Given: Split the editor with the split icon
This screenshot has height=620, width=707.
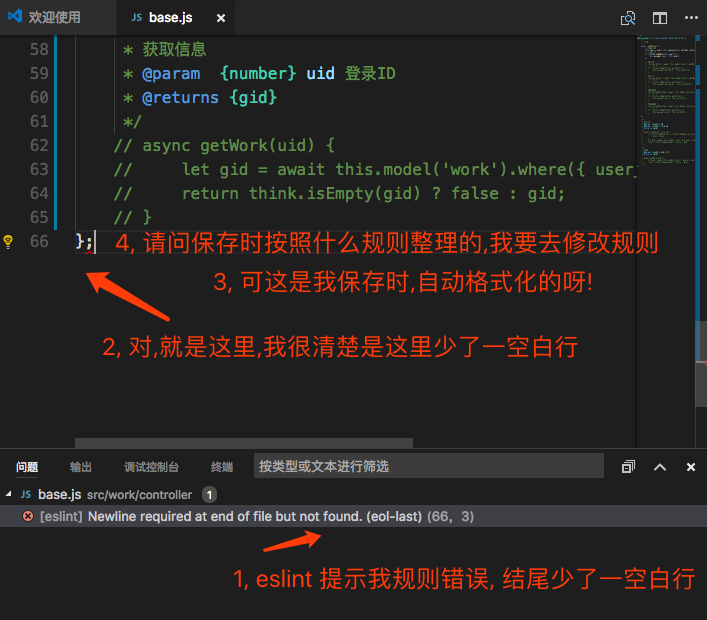Looking at the screenshot, I should [x=660, y=18].
